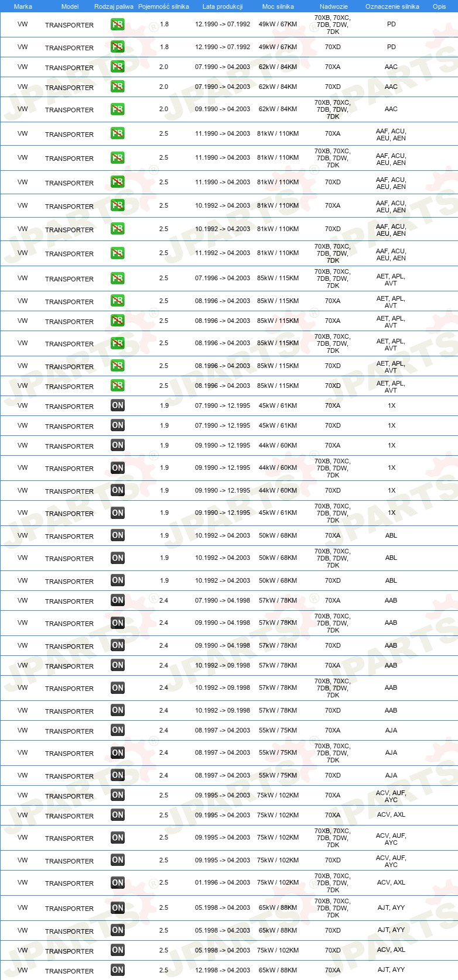This screenshot has height=980, width=458.
Task: Click diesel ON icon in 44kW 70XA row
Action: click(118, 445)
